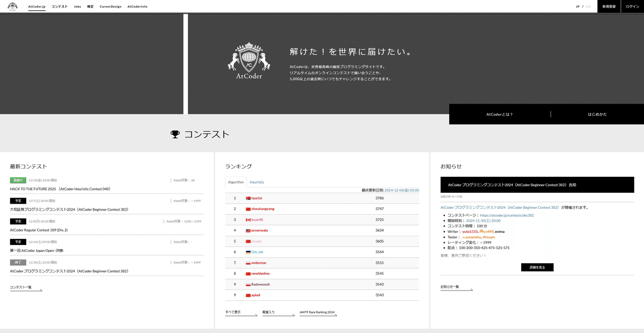Open AtCoder Beginner Contest 383 link
This screenshot has width=644, height=333.
pyautogui.click(x=69, y=209)
